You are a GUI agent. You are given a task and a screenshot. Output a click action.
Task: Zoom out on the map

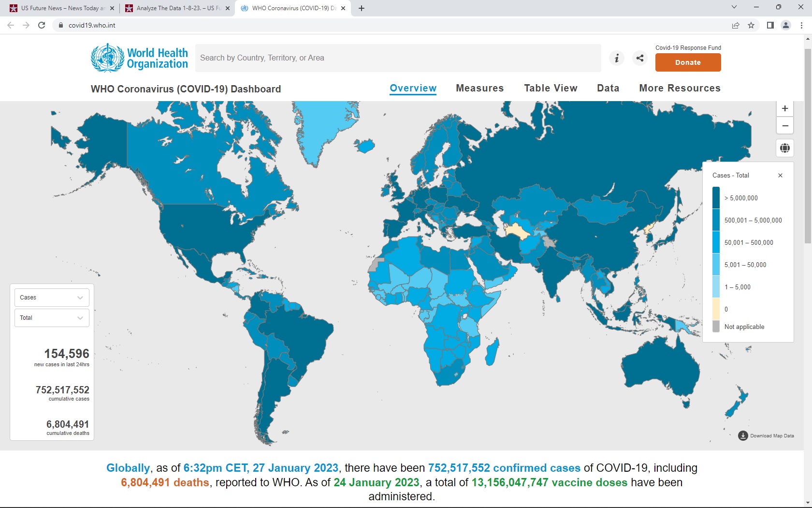coord(785,126)
